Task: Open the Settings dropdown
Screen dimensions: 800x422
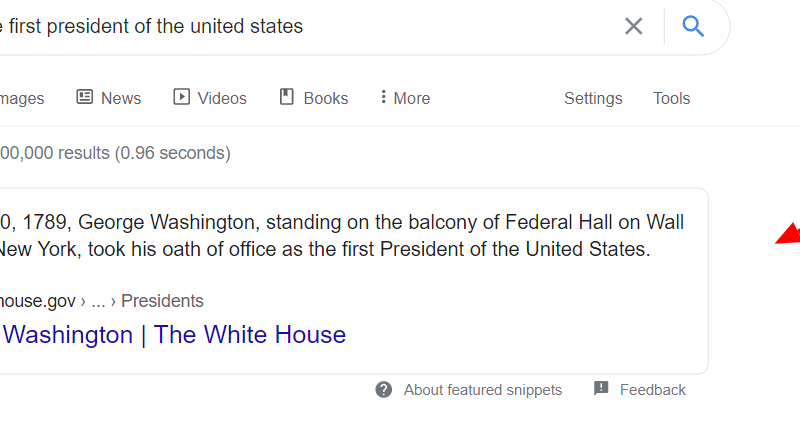Action: (593, 98)
